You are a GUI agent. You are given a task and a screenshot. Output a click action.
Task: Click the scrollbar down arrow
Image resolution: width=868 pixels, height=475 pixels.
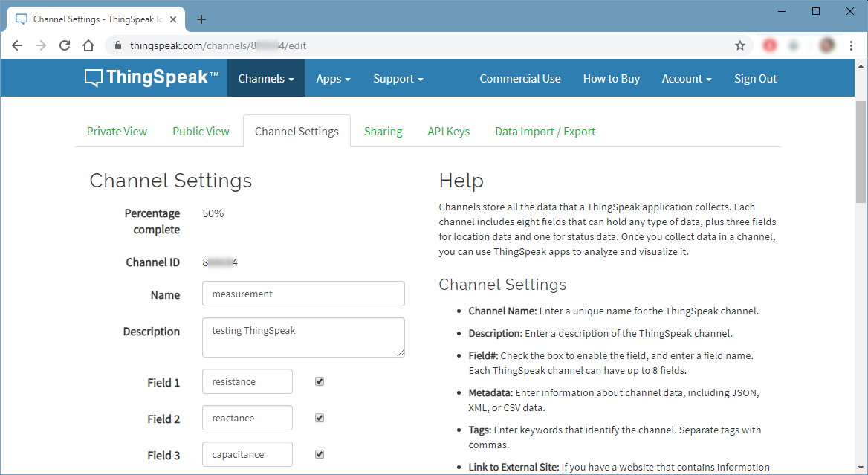(861, 468)
